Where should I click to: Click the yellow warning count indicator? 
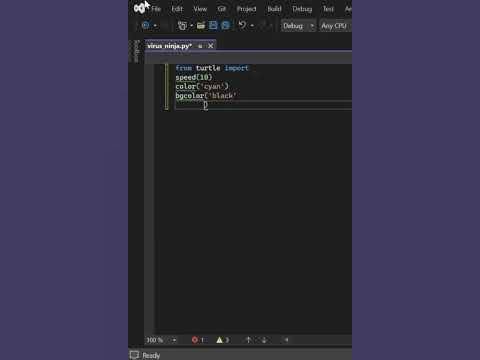click(x=223, y=340)
